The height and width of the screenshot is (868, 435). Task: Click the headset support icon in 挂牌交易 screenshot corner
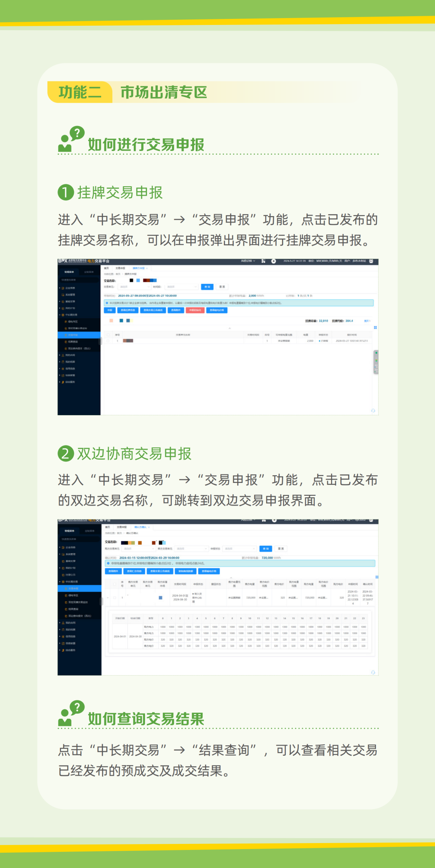coord(373,410)
